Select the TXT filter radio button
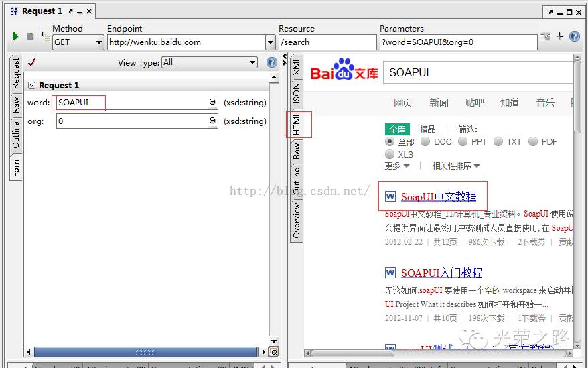Screen dimensions: 588x368 [498, 141]
